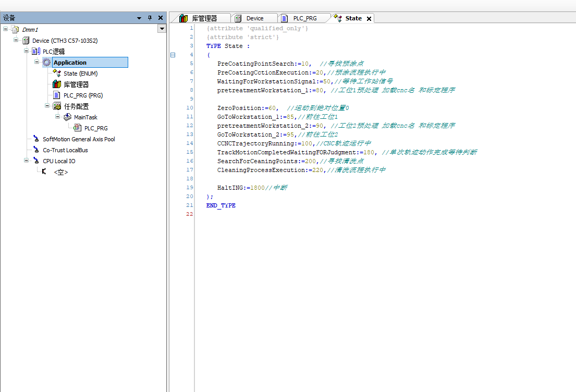The image size is (576, 392).
Task: Click the empty slot <空> connector icon
Action: coord(44,171)
